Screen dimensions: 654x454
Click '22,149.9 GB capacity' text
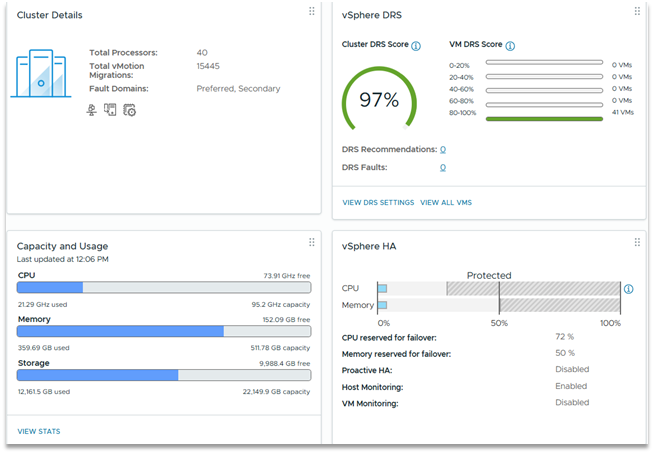[277, 392]
